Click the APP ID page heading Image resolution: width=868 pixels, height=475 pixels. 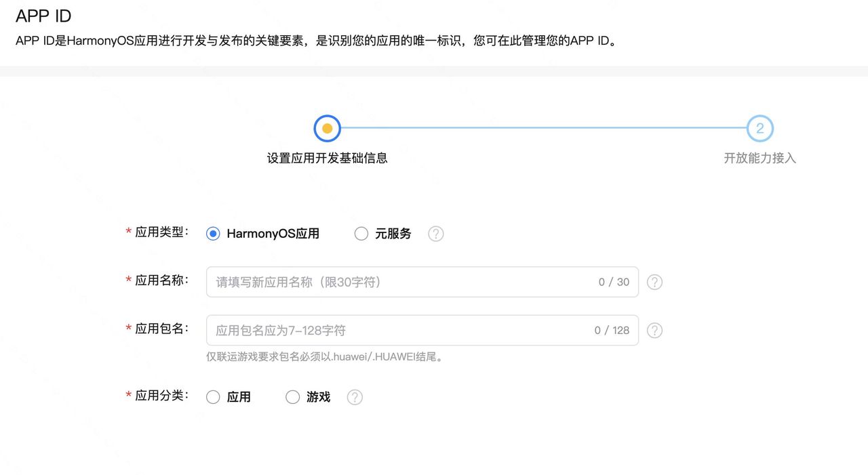[43, 16]
